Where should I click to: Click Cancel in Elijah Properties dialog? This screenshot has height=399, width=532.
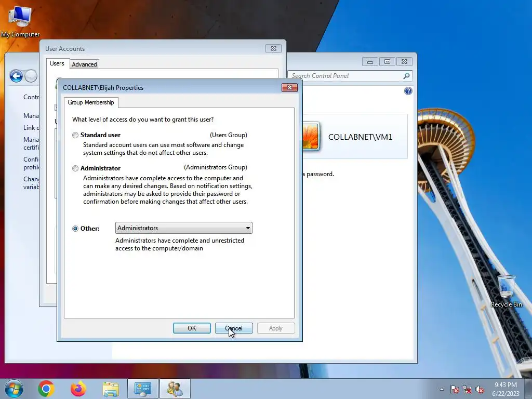click(x=234, y=328)
